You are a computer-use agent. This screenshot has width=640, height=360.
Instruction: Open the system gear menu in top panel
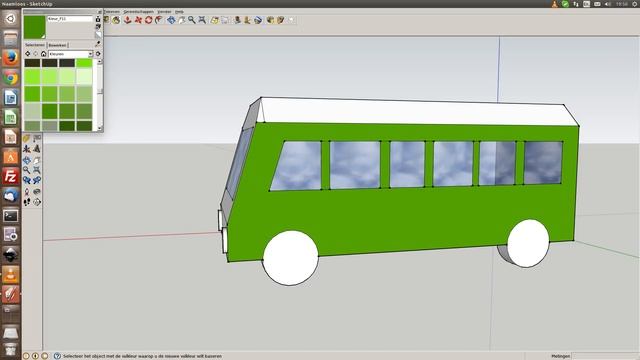(635, 4)
